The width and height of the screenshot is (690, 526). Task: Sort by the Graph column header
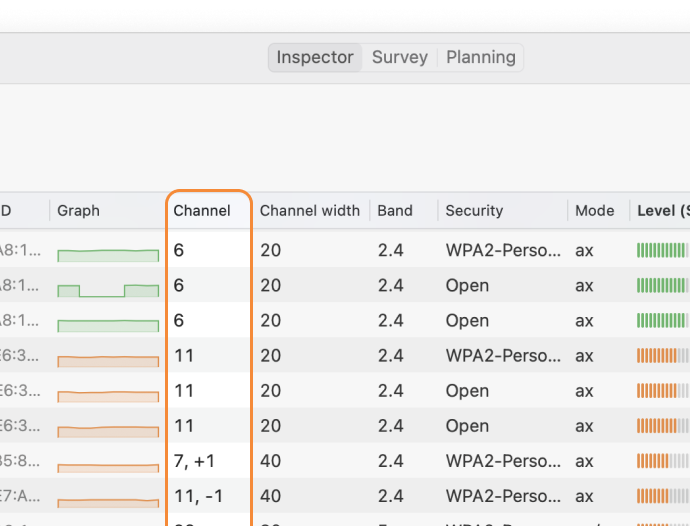(x=78, y=210)
